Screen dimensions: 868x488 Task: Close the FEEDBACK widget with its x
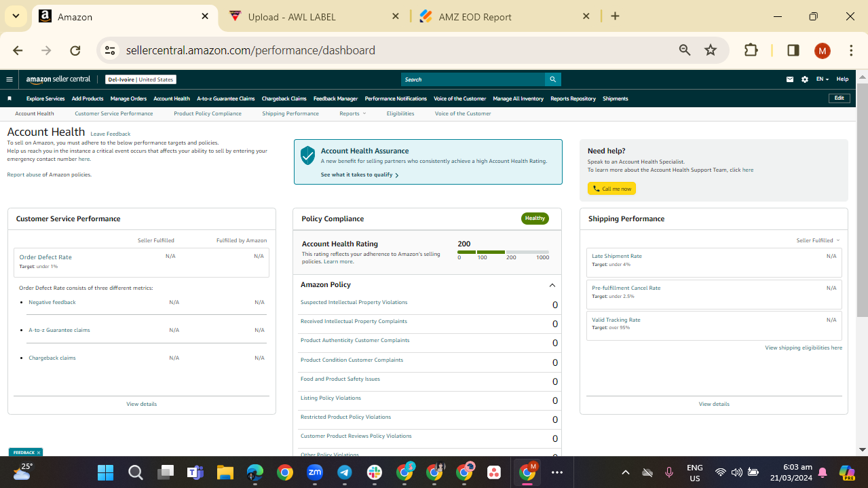(x=39, y=452)
